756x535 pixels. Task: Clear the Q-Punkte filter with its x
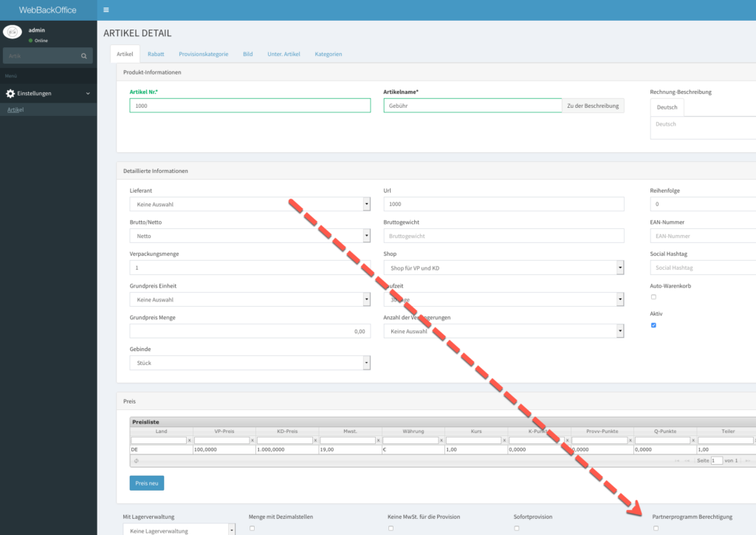[x=693, y=440]
